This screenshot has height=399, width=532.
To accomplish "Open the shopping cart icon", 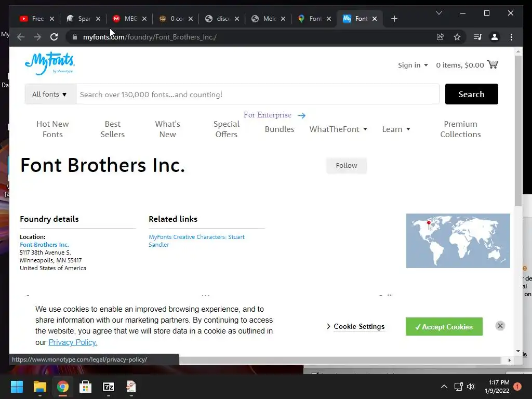I will pyautogui.click(x=493, y=64).
